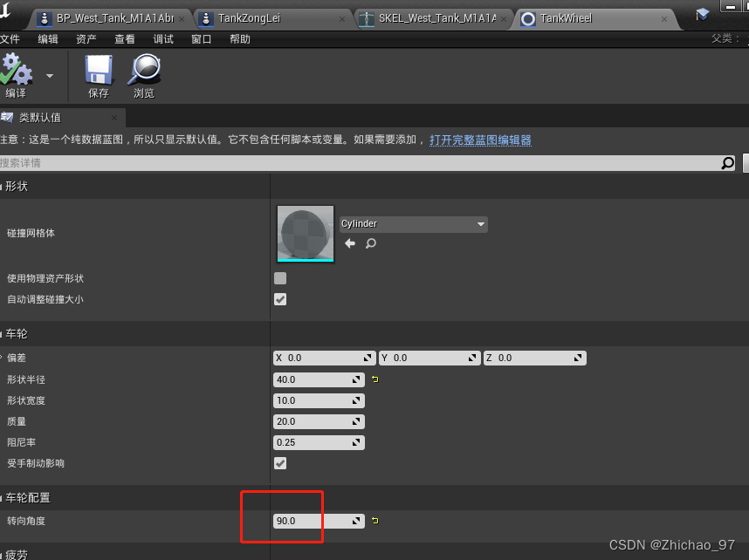Click the tutorial graduation cap icon
749x560 pixels.
[702, 14]
